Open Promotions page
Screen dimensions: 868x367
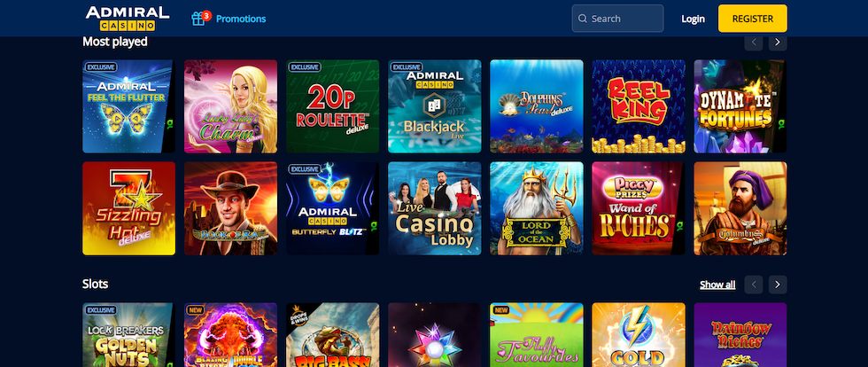click(241, 19)
